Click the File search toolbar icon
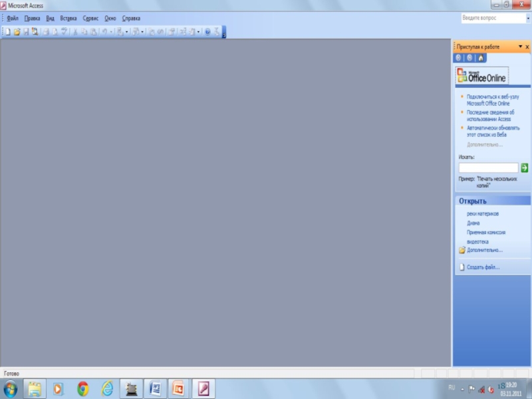532x399 pixels. (34, 31)
